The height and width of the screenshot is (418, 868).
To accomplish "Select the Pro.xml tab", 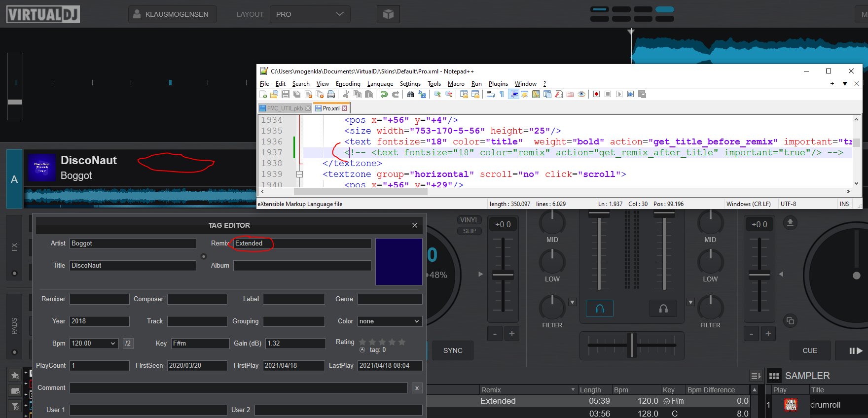I will (331, 108).
